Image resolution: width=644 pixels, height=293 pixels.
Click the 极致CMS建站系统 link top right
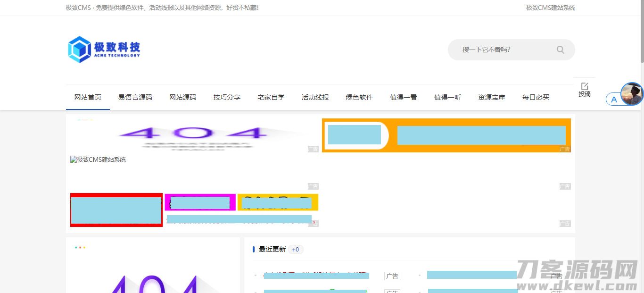(x=550, y=8)
